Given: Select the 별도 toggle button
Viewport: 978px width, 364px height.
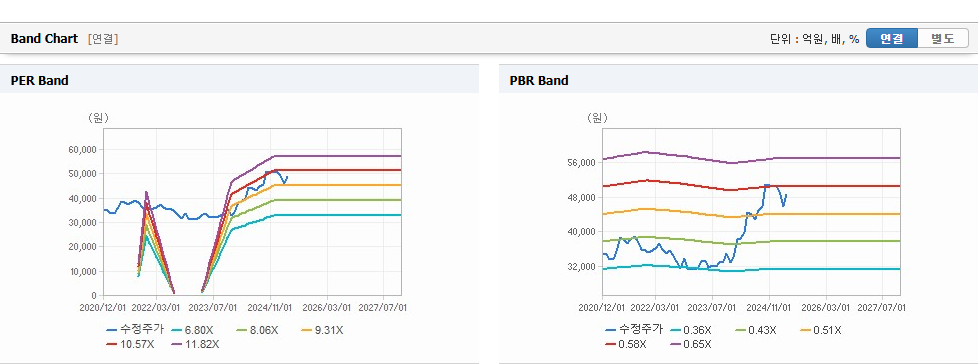Looking at the screenshot, I should tap(942, 39).
